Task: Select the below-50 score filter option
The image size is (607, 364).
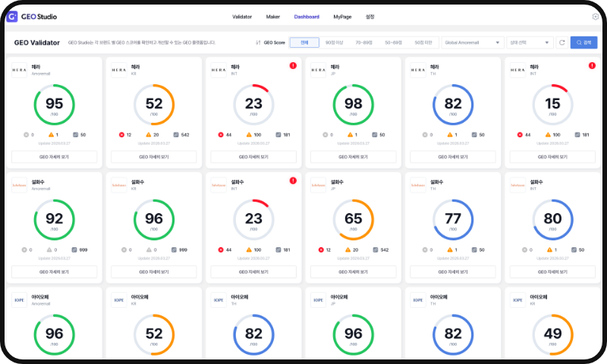Action: [423, 42]
